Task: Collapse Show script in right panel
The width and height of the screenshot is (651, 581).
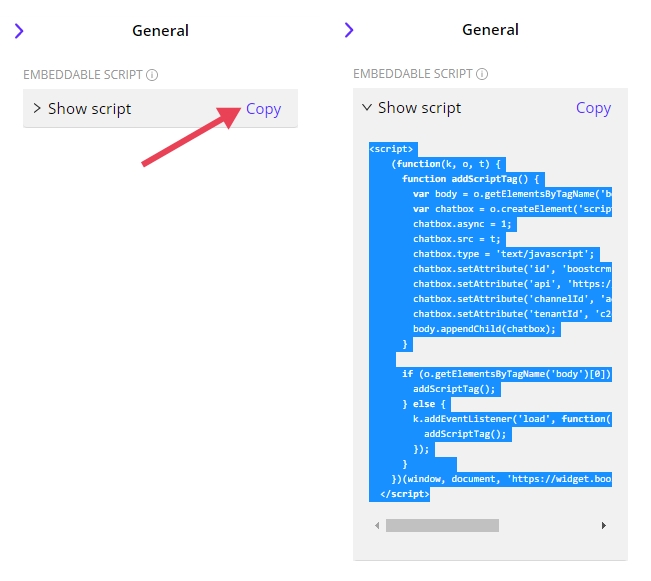Action: [x=412, y=108]
